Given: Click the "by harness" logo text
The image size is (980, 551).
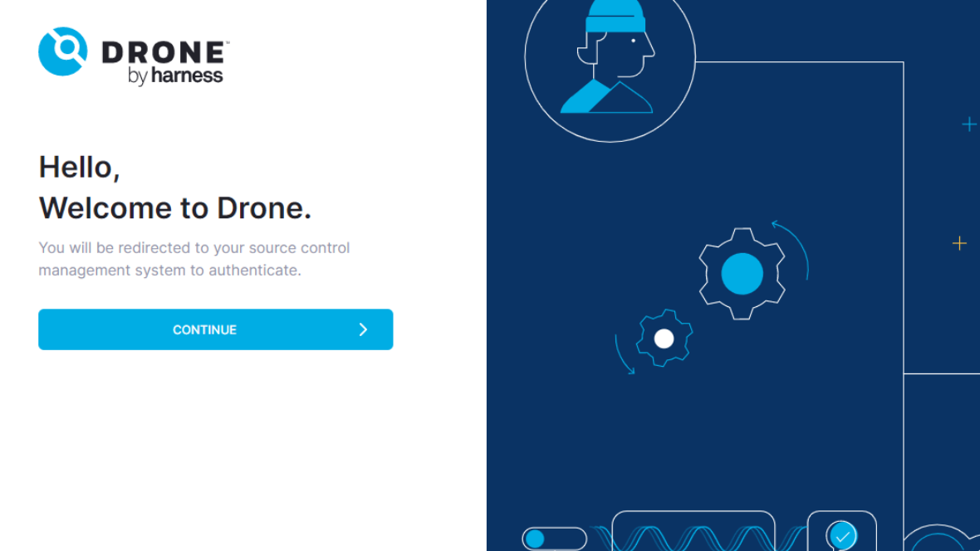Looking at the screenshot, I should [175, 76].
